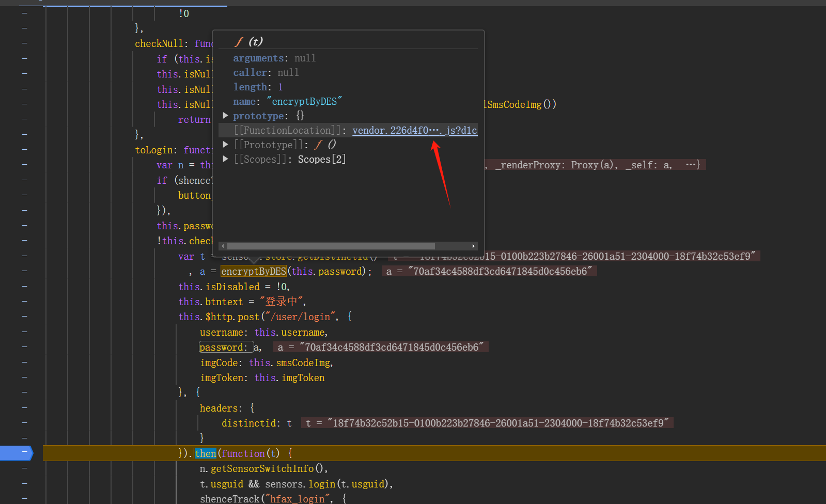This screenshot has height=504, width=826.
Task: Click the tooltip scrollbar right arrow
Action: pos(474,246)
